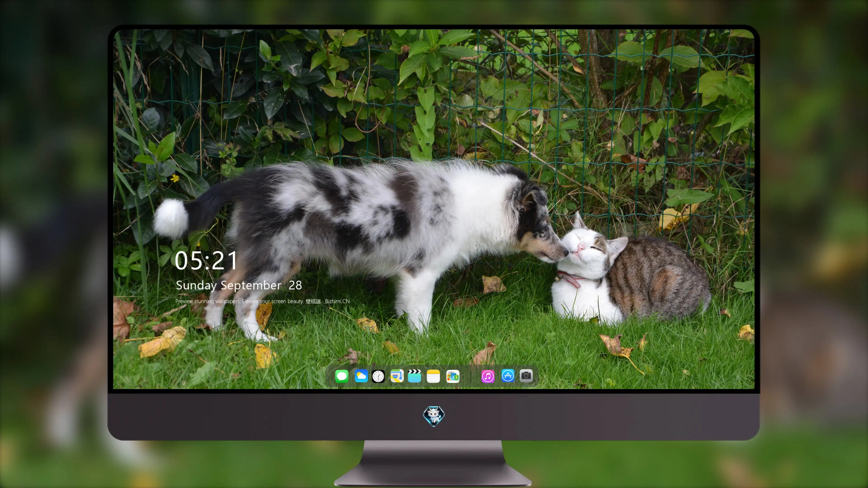Click the Sunday September 28 date text
868x488 pixels.
[x=239, y=285]
